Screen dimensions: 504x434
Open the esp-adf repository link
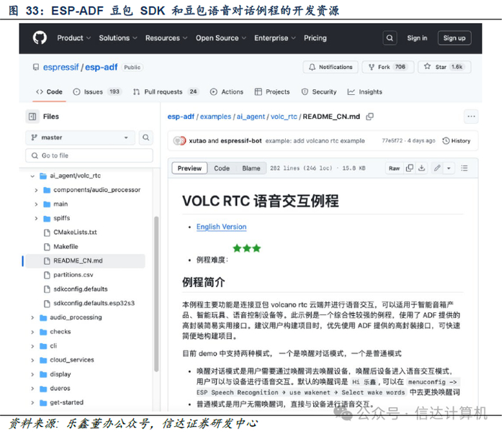click(102, 67)
